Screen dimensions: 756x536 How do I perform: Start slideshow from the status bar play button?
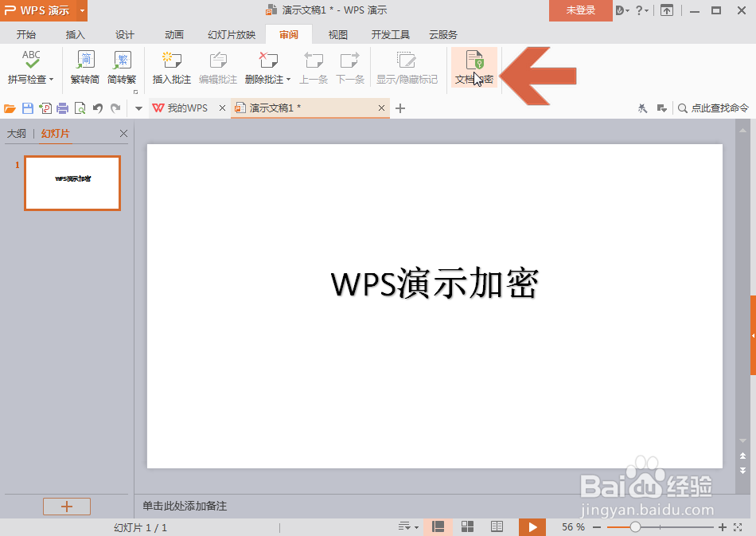tap(532, 526)
